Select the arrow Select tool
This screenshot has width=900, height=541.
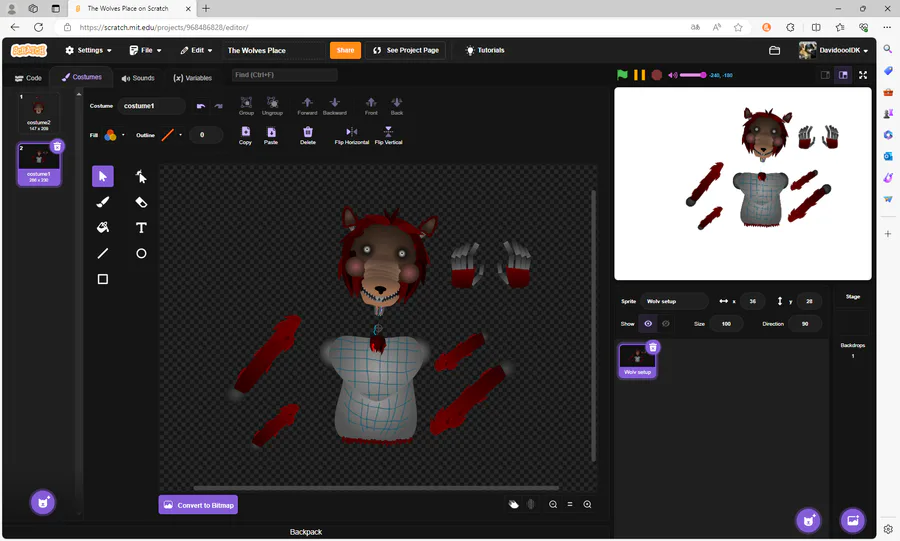click(103, 176)
